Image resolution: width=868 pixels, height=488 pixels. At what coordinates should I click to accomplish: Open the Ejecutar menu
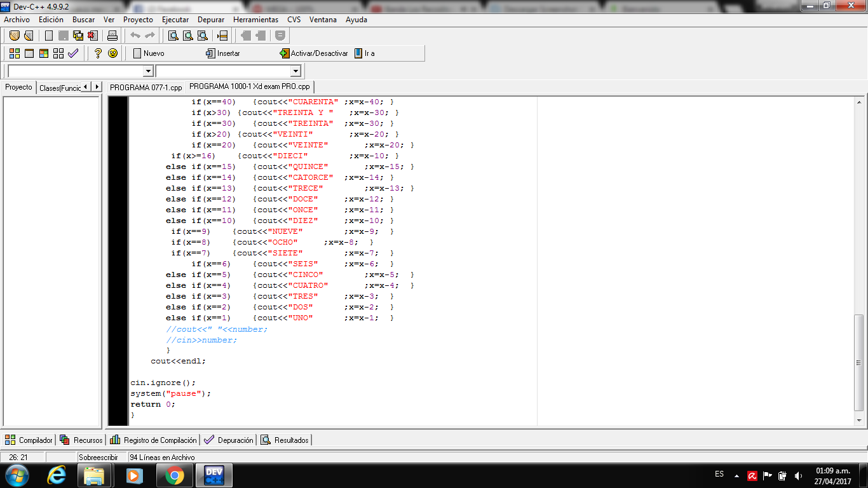point(175,20)
